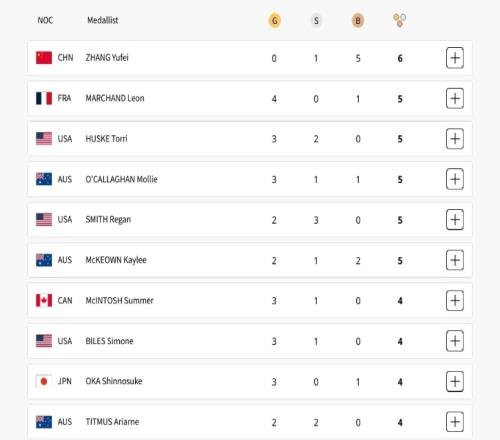The width and height of the screenshot is (500, 440).
Task: Show TITMUS Ariarne's medal details
Action: pos(455,422)
